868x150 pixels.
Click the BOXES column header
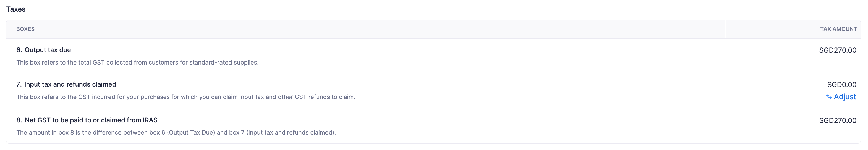click(x=25, y=29)
